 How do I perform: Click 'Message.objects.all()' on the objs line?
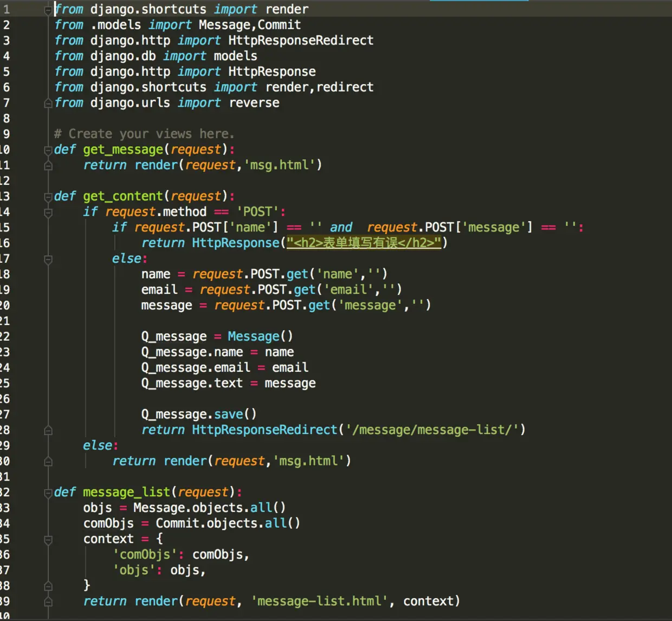[210, 508]
